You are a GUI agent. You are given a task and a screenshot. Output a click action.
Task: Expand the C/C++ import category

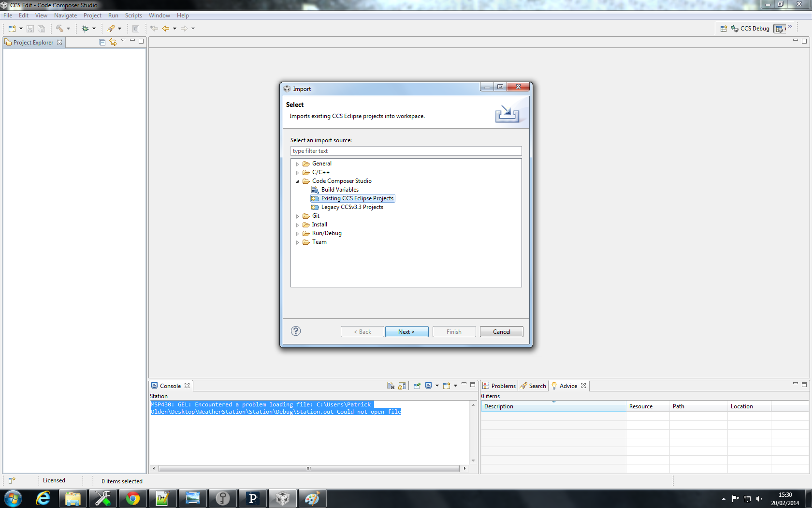[297, 173]
